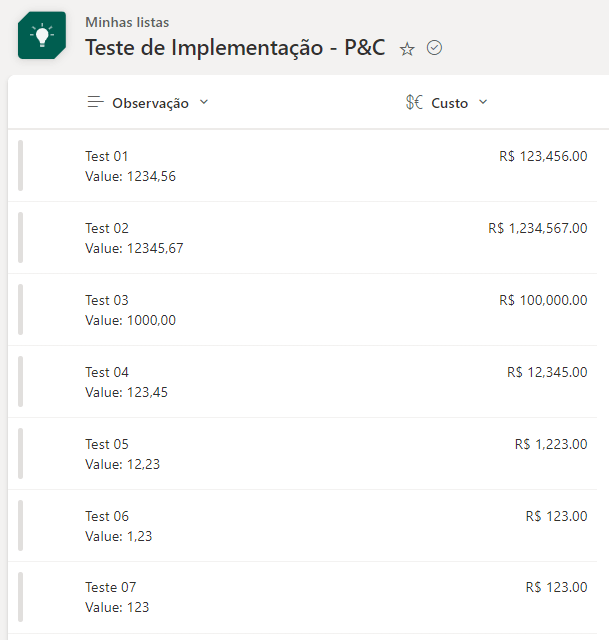The height and width of the screenshot is (640, 609).
Task: Click the circled checkmark status icon
Action: click(x=434, y=48)
